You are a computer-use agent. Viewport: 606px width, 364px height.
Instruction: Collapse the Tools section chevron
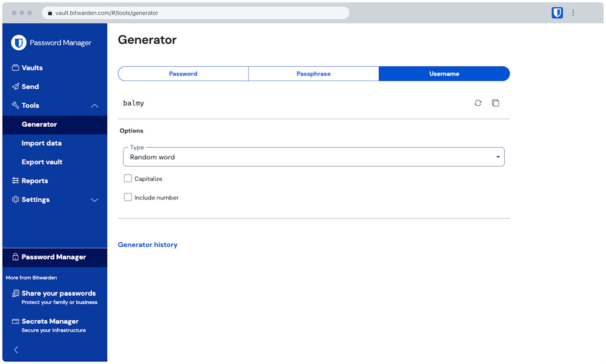tap(94, 105)
